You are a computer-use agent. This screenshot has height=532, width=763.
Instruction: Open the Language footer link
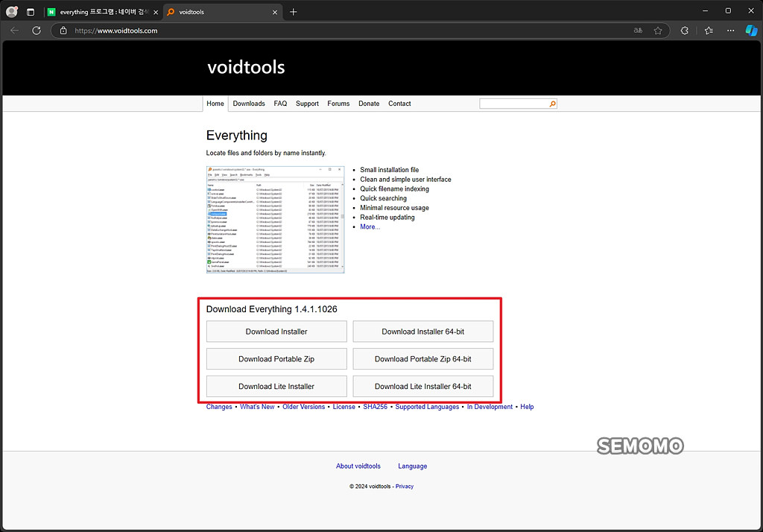(413, 466)
